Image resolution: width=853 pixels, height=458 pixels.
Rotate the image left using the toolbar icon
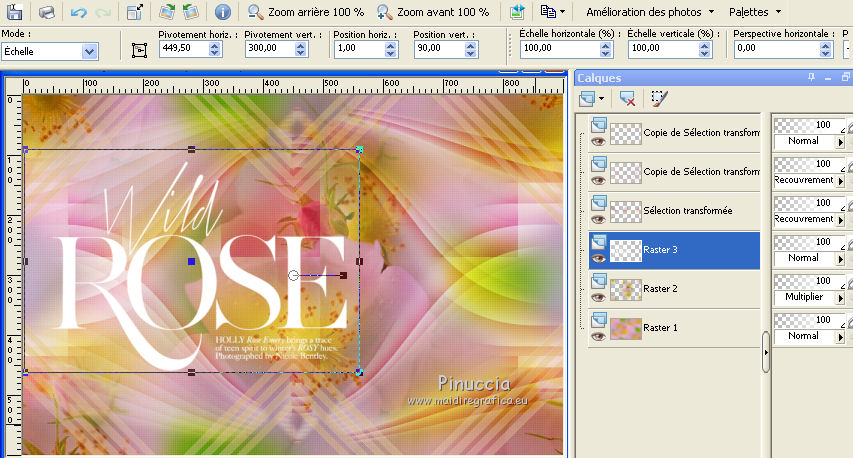coord(190,12)
